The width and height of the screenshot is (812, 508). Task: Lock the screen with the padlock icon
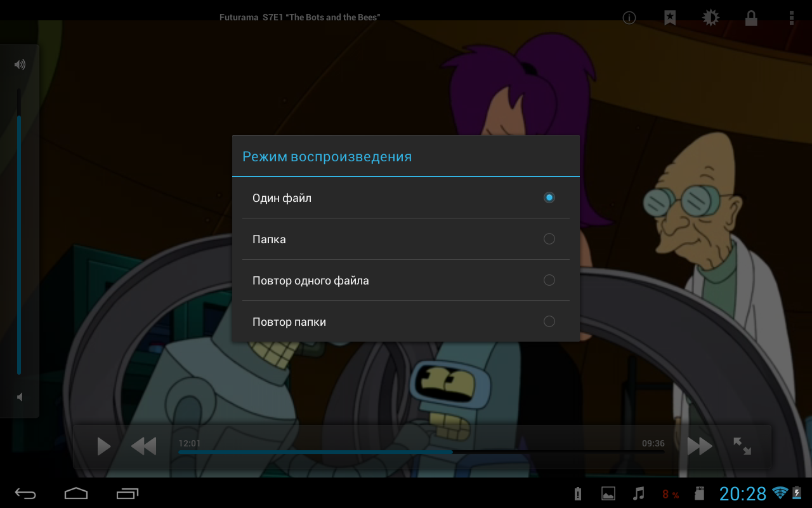(751, 18)
